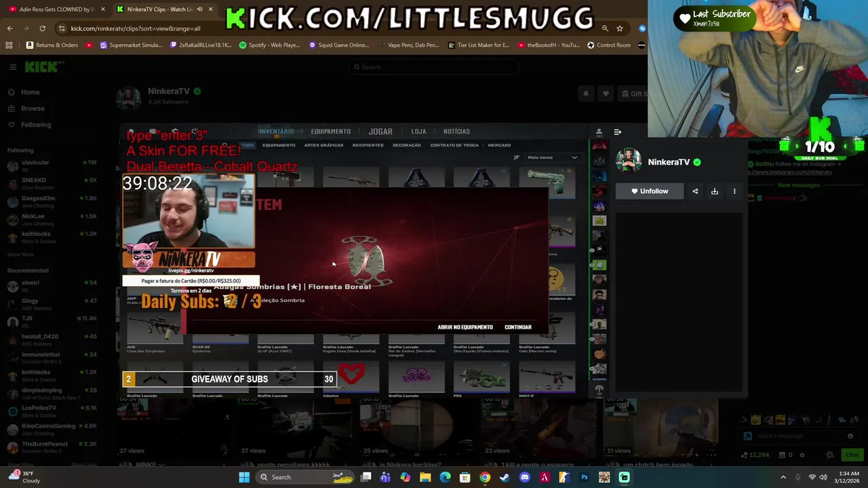Viewport: 868px width, 488px height.
Task: Go to Home in Kick sidebar
Action: click(24, 92)
